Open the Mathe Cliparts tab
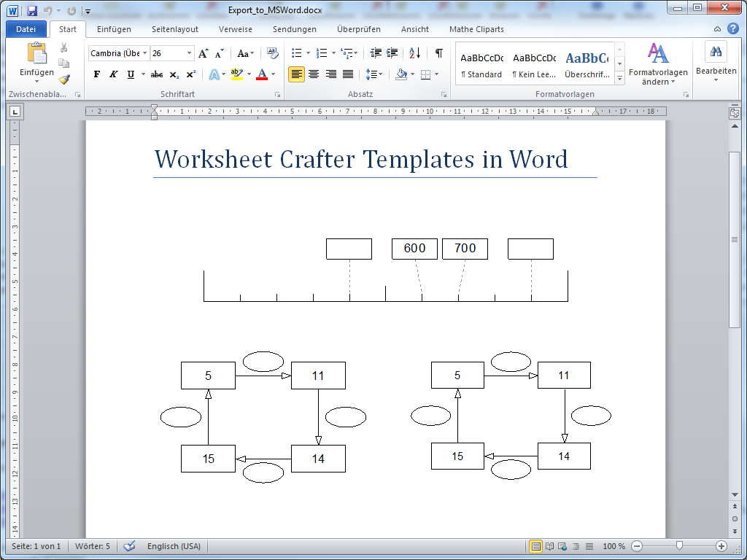Image resolution: width=747 pixels, height=560 pixels. pos(476,29)
